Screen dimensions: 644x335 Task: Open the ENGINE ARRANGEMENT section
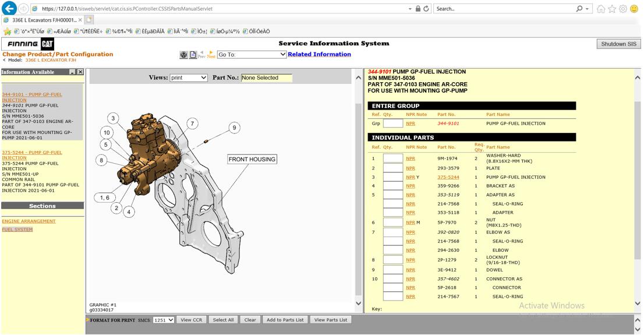pyautogui.click(x=29, y=221)
